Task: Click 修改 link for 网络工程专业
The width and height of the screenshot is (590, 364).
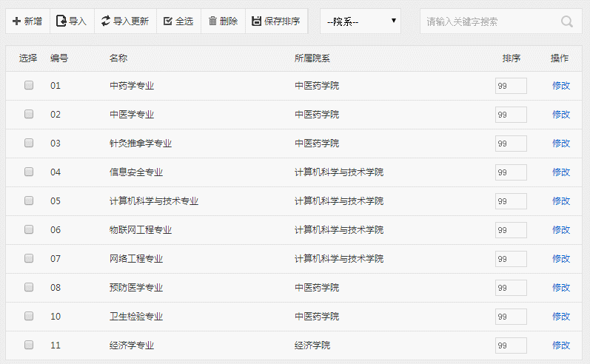Action: click(x=560, y=259)
